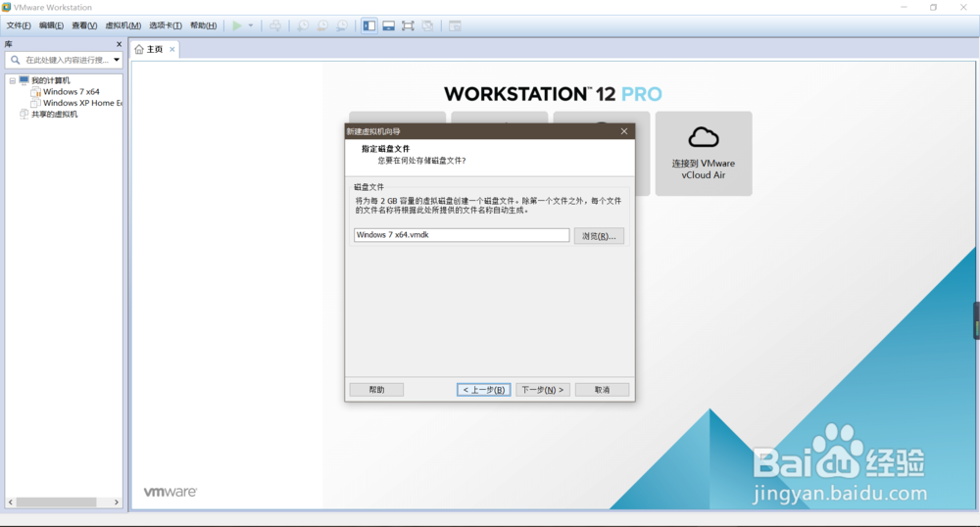The image size is (980, 527).
Task: Click the 连接到 VMware vCloud Air tile
Action: coord(703,154)
